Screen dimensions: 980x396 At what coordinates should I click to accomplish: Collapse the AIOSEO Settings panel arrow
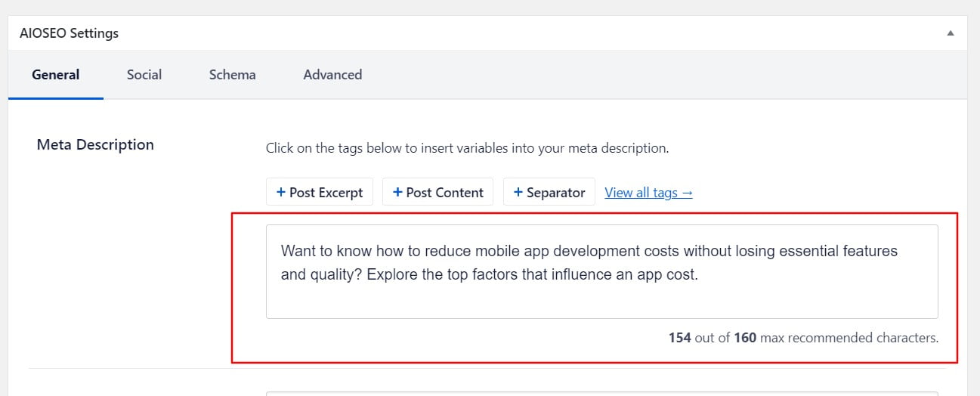pyautogui.click(x=951, y=33)
